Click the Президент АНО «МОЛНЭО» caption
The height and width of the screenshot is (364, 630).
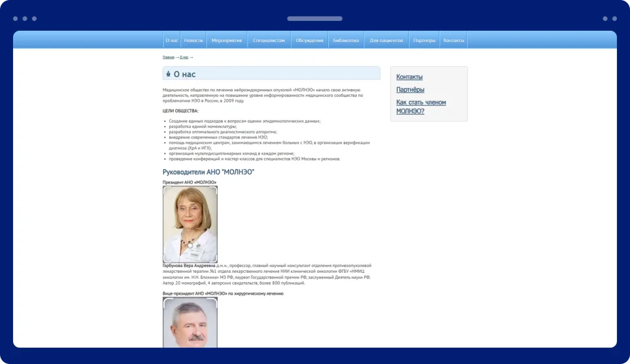pyautogui.click(x=189, y=182)
